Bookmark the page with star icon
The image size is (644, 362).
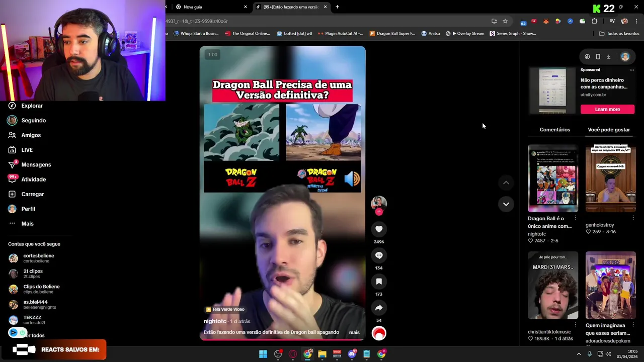(505, 21)
